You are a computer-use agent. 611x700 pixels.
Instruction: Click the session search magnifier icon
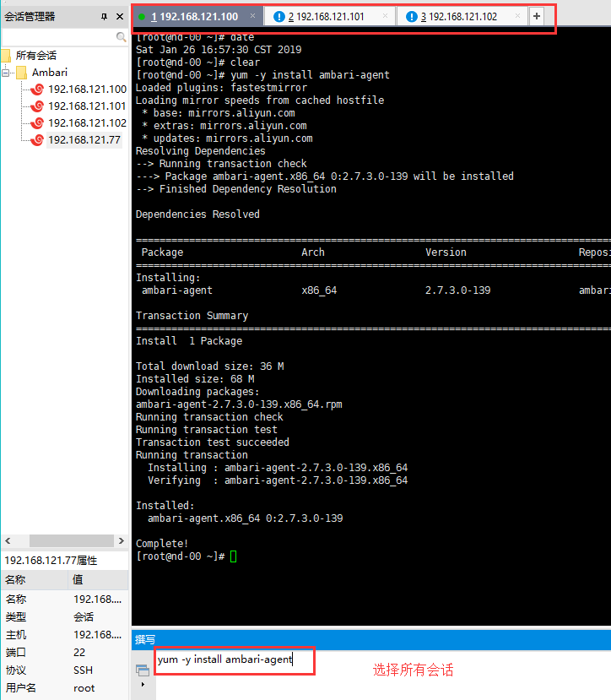coord(121,36)
